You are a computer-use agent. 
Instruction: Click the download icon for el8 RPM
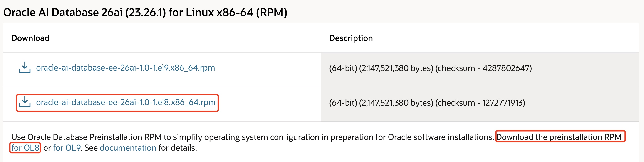pos(25,102)
